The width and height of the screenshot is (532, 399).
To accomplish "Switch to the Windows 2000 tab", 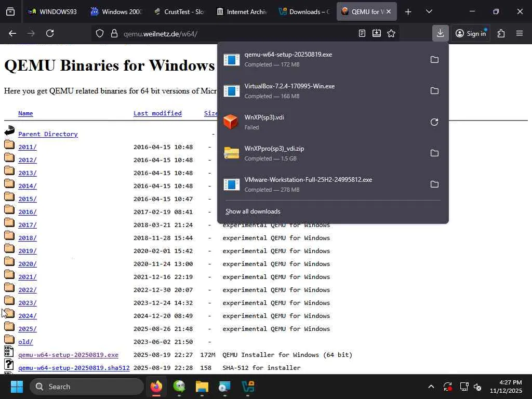I will coord(116,11).
